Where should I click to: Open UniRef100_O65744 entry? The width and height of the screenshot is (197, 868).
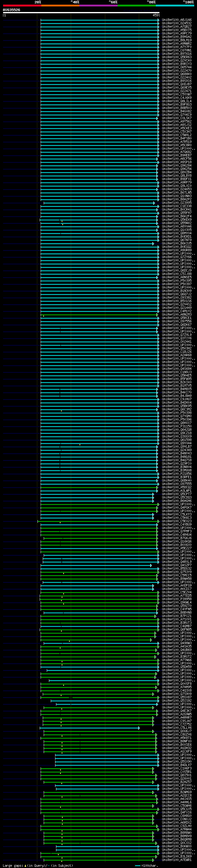point(177,67)
